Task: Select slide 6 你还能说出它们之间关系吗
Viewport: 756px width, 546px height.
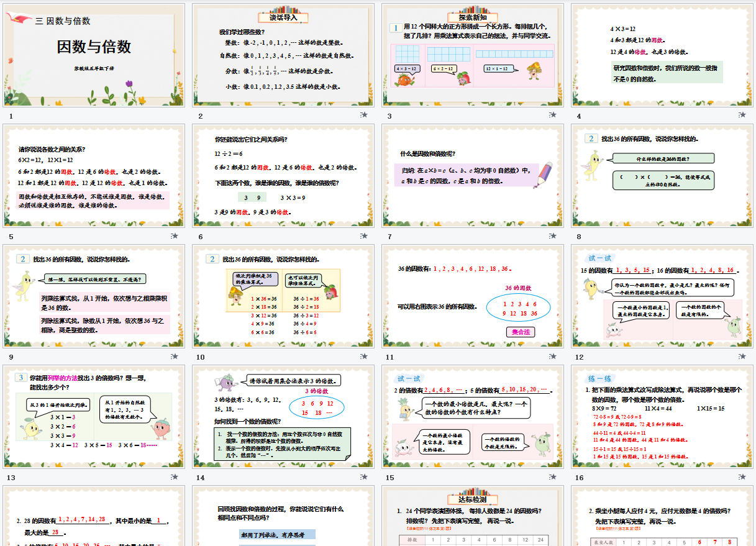Action: coord(283,175)
